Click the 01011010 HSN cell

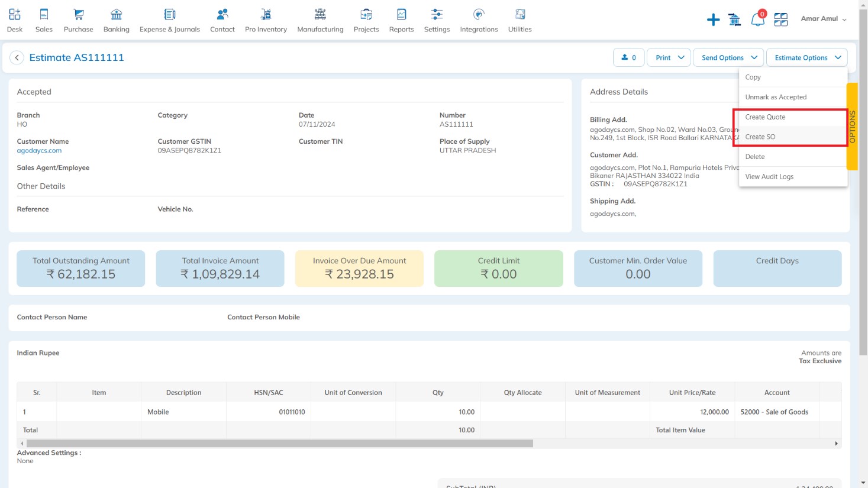pyautogui.click(x=269, y=412)
